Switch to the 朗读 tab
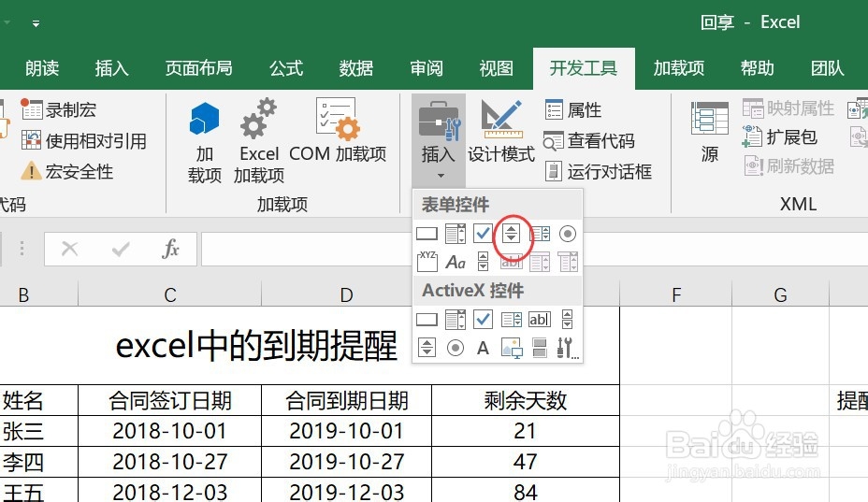The width and height of the screenshot is (868, 502). click(x=42, y=68)
